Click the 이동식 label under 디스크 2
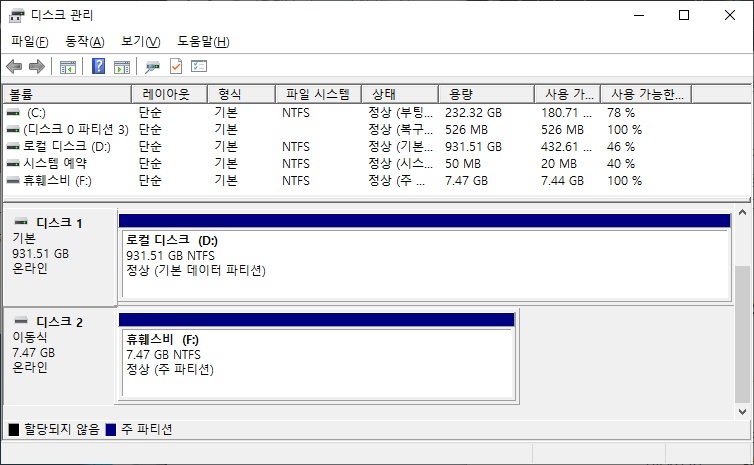This screenshot has height=465, width=754. click(30, 337)
